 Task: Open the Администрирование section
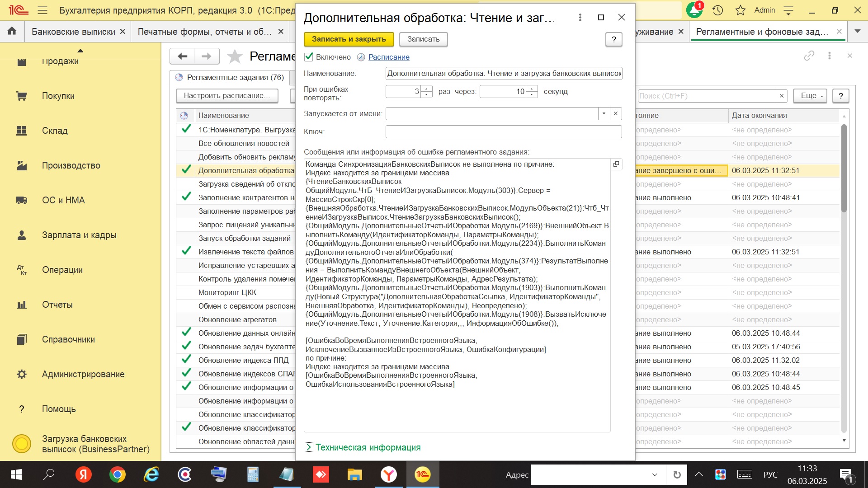click(83, 374)
